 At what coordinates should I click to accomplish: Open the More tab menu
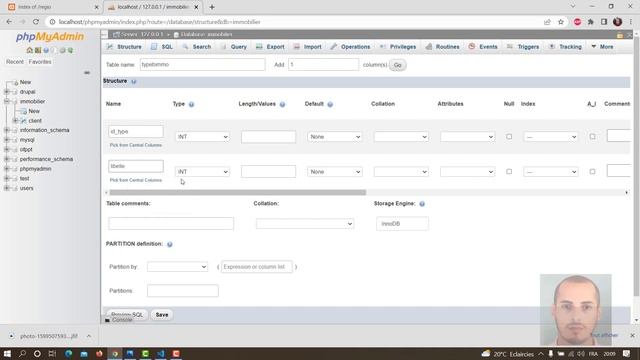[602, 47]
